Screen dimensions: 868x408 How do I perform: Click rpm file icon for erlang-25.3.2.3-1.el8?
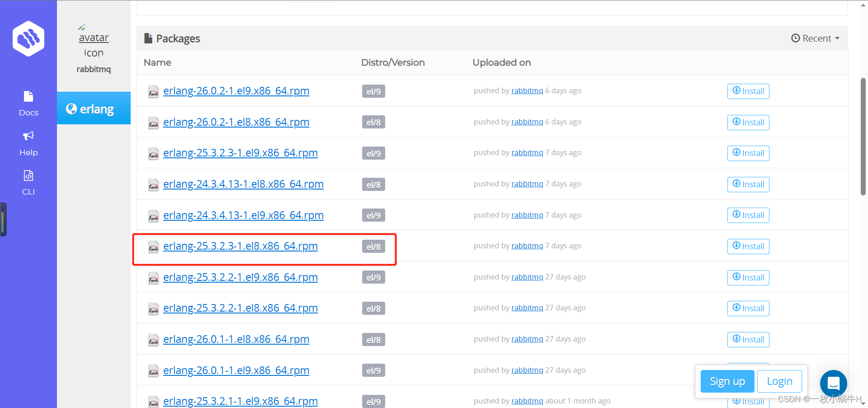(x=154, y=247)
